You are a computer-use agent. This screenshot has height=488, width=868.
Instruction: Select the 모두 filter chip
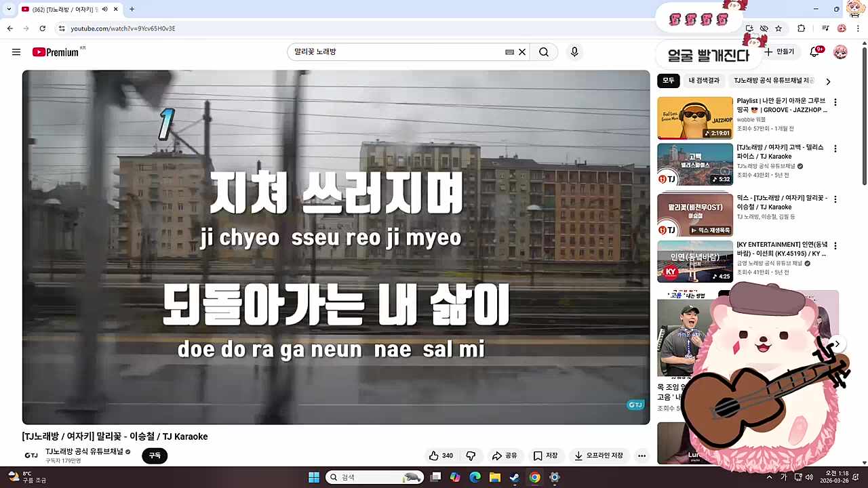click(669, 81)
